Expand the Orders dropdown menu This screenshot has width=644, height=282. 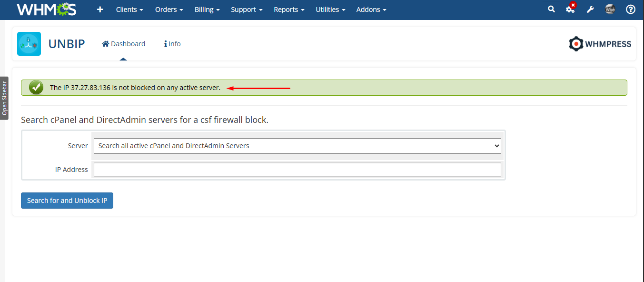[x=169, y=10]
